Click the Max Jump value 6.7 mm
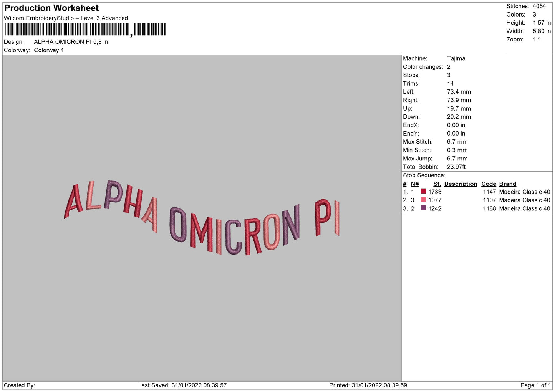The image size is (555, 392). pyautogui.click(x=457, y=159)
